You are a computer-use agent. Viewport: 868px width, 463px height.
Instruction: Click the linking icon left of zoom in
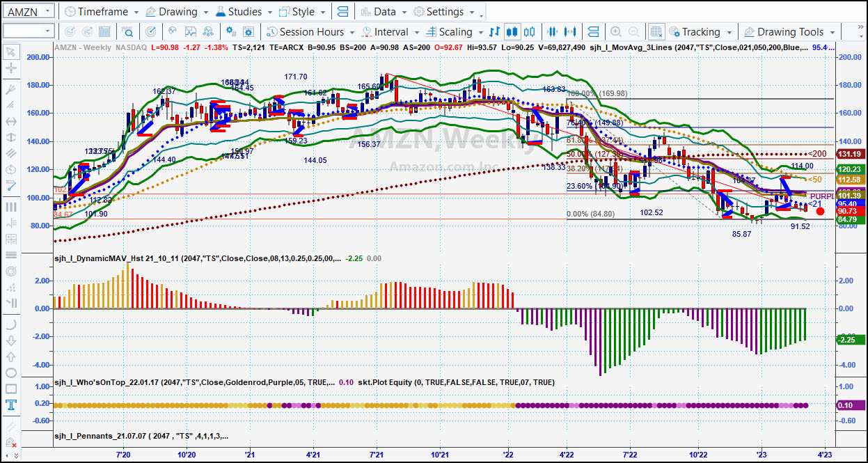[593, 31]
